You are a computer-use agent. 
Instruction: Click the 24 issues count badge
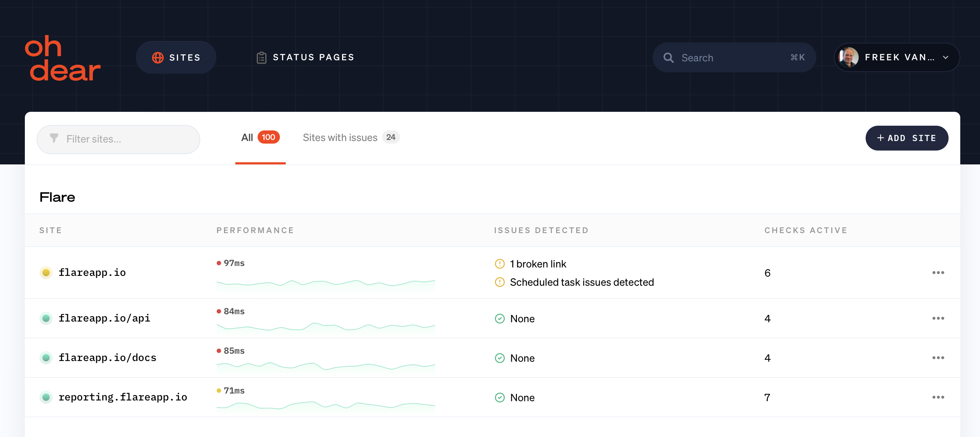click(391, 137)
